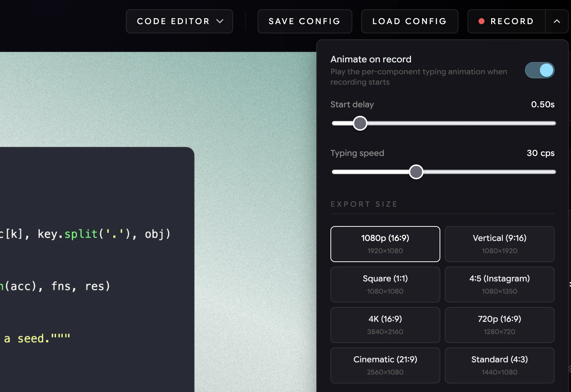Select the Cinematic (21:9) export size

coord(385,365)
